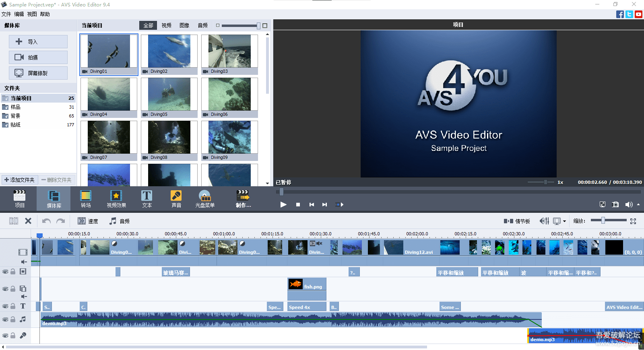Open the 编辑 menu
The height and width of the screenshot is (350, 644).
(19, 14)
